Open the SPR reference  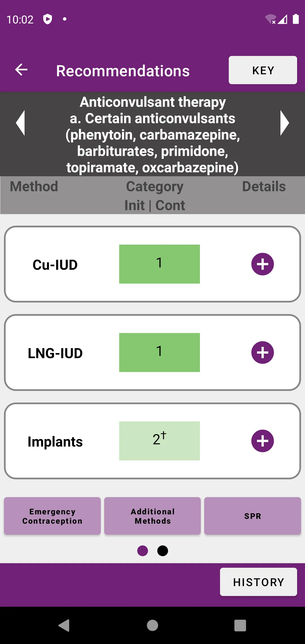tap(252, 516)
